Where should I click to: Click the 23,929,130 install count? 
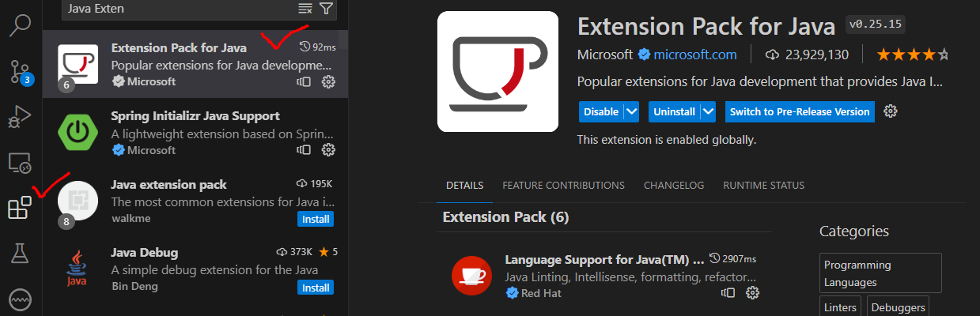pyautogui.click(x=808, y=55)
